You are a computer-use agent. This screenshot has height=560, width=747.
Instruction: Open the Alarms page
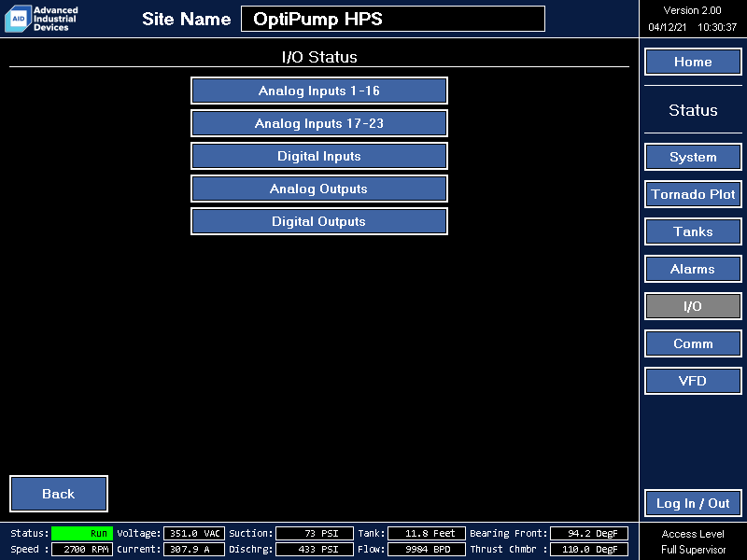(693, 269)
